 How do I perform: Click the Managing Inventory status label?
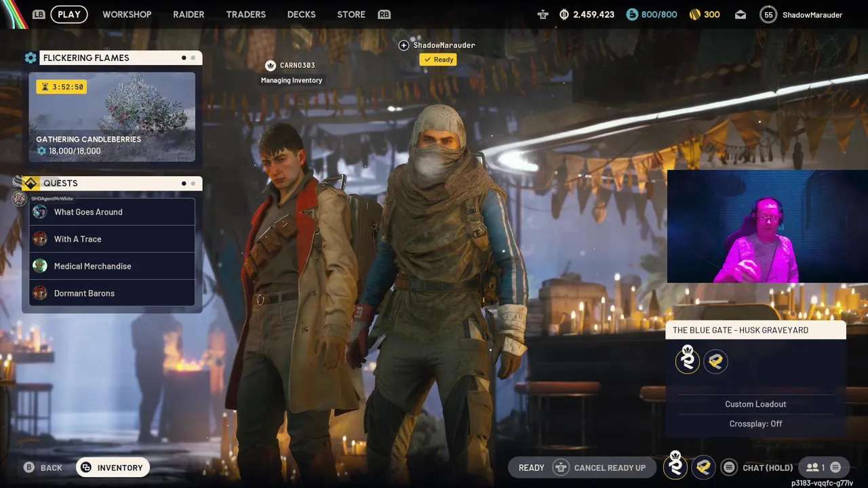pyautogui.click(x=292, y=80)
